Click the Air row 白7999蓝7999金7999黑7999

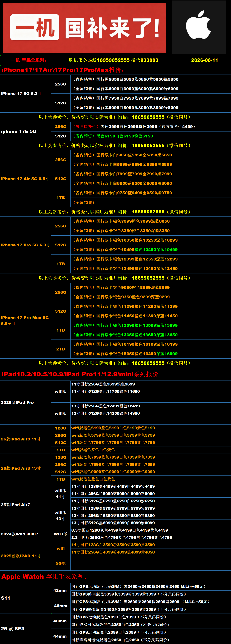point(151,174)
